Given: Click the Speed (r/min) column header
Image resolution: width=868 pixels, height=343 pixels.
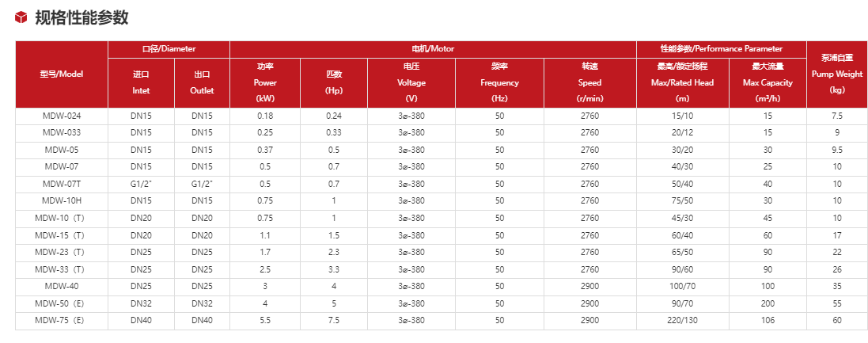Looking at the screenshot, I should pos(590,82).
